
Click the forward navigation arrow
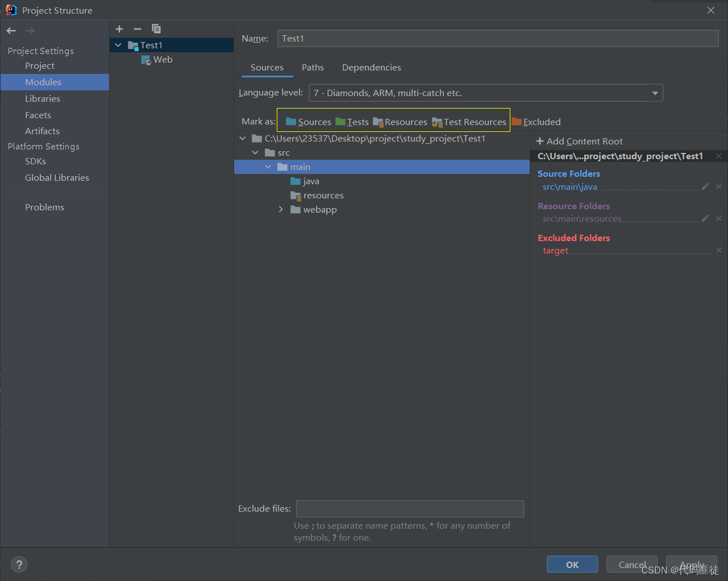coord(30,31)
